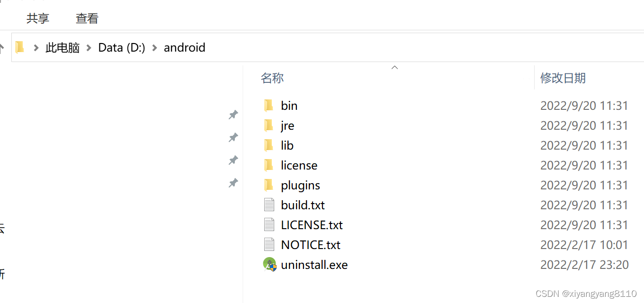Navigate to 此电脑 via breadcrumb
The image size is (644, 303).
(62, 47)
